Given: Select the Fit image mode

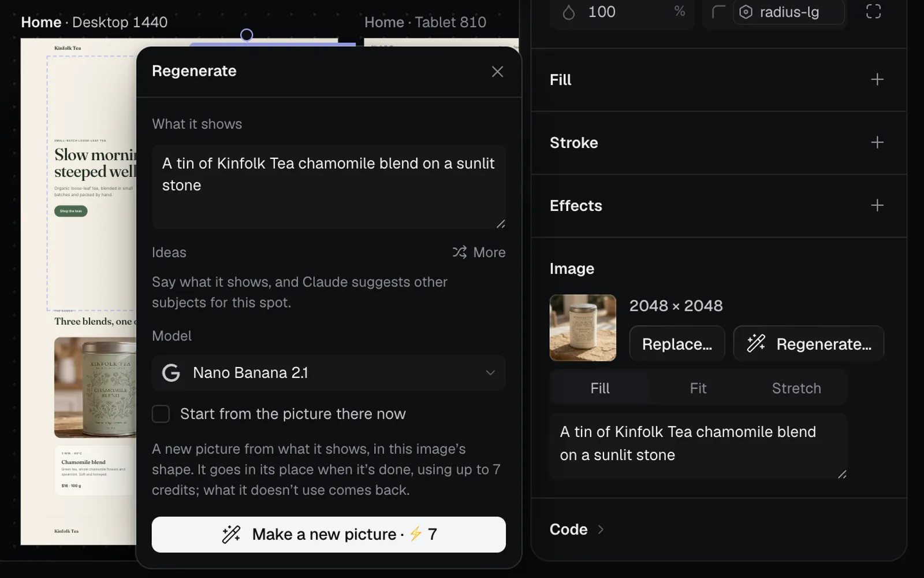Looking at the screenshot, I should tap(698, 388).
